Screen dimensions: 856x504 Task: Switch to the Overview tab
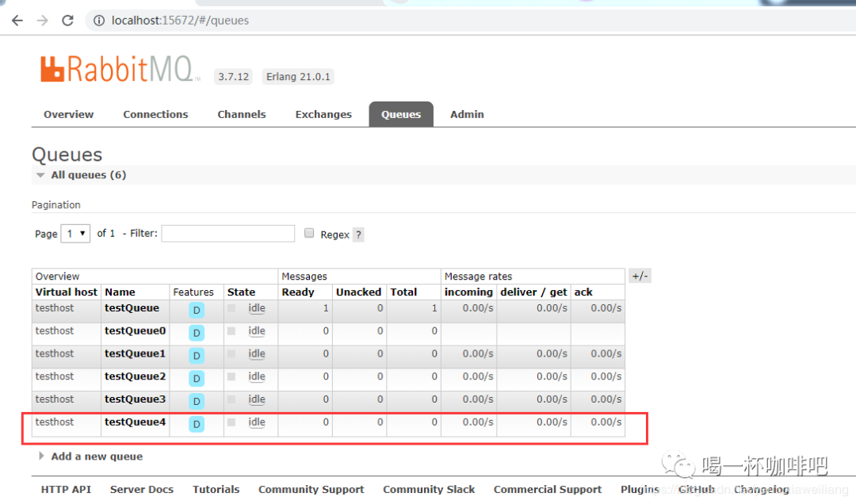[x=69, y=115]
